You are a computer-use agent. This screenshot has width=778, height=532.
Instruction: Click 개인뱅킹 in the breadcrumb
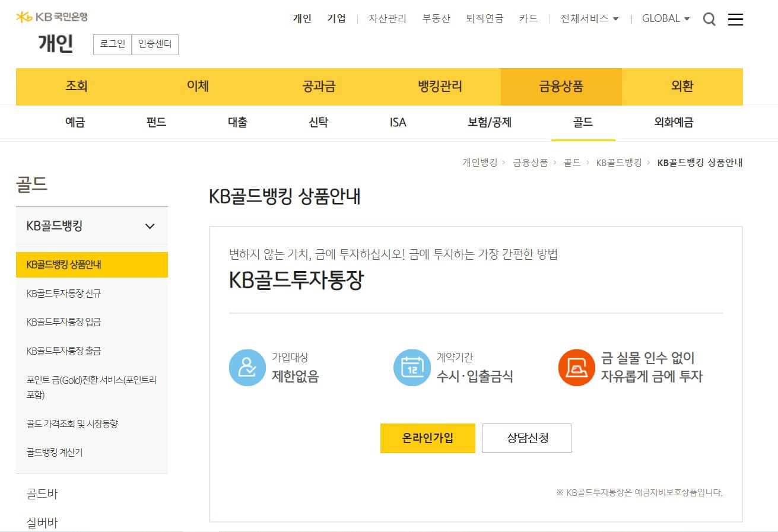click(479, 163)
